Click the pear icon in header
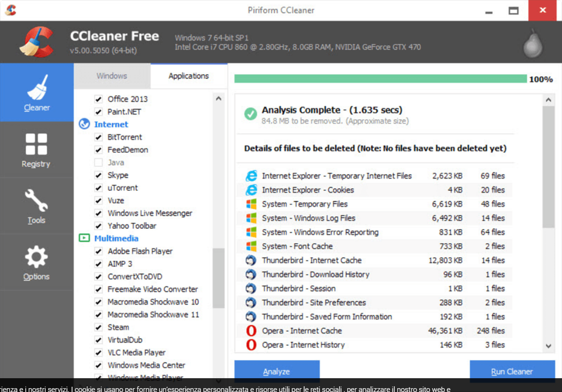 tap(532, 43)
